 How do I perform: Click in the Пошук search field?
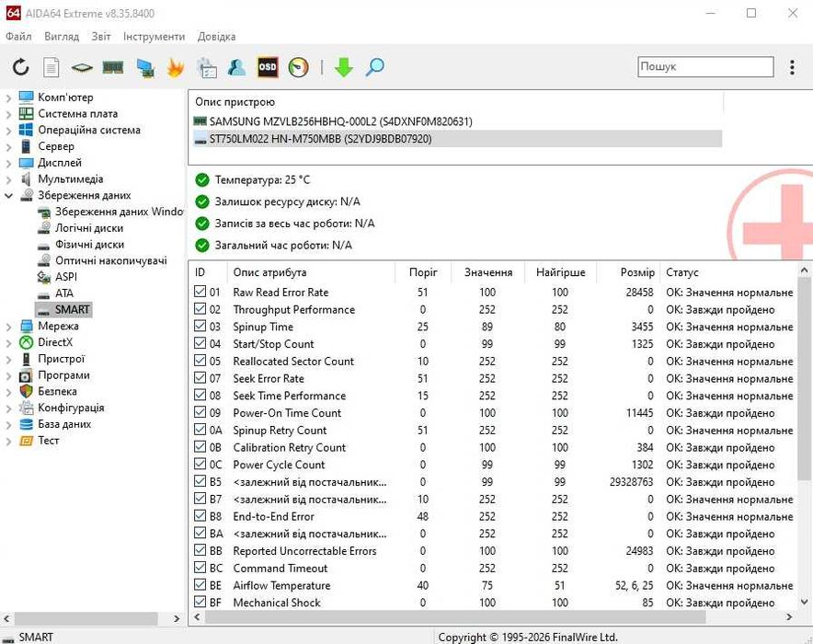(705, 67)
